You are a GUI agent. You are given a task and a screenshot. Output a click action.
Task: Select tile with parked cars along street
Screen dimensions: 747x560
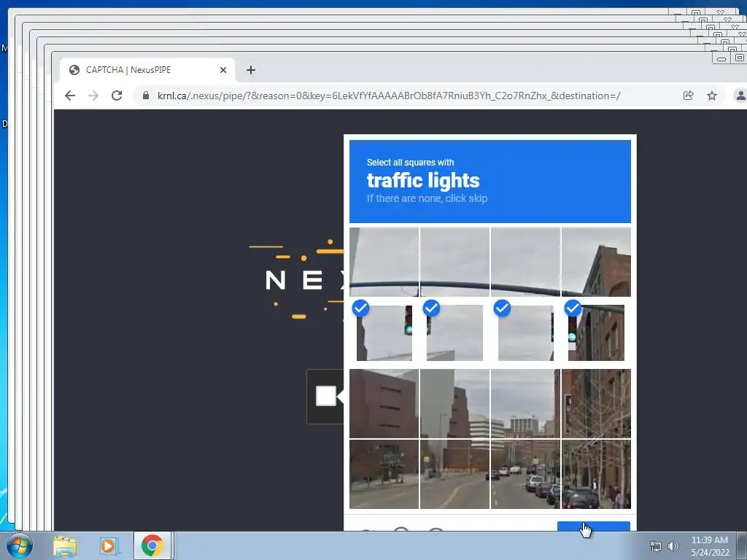(525, 474)
